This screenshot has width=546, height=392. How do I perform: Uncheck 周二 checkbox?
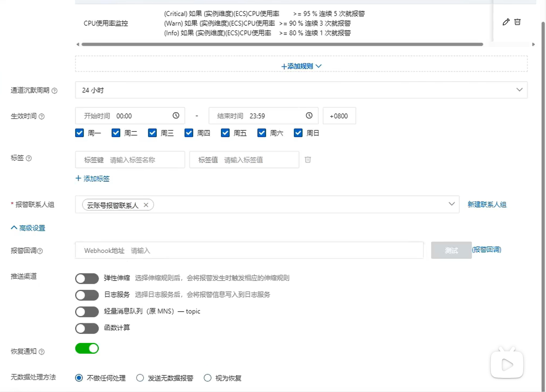pos(116,133)
